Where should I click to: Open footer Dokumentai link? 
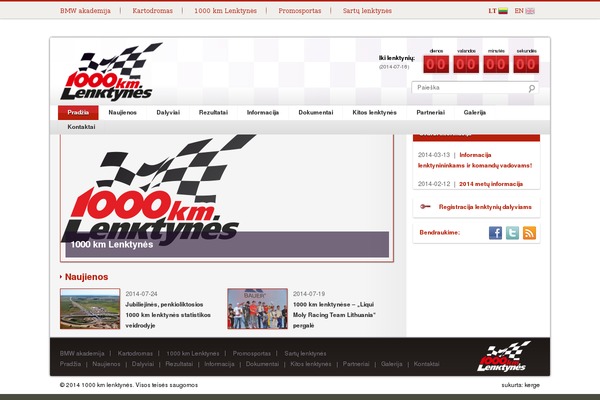(x=262, y=364)
